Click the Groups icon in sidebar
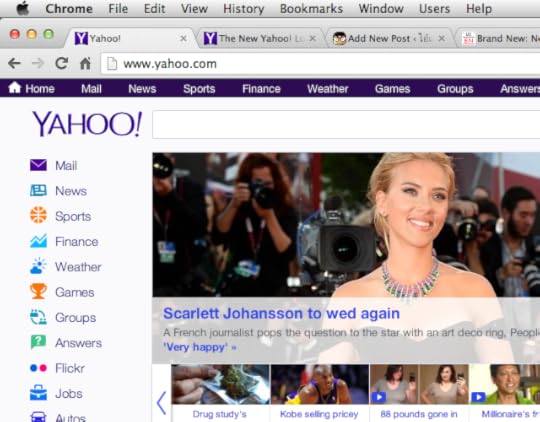The image size is (540, 422). coord(38,317)
